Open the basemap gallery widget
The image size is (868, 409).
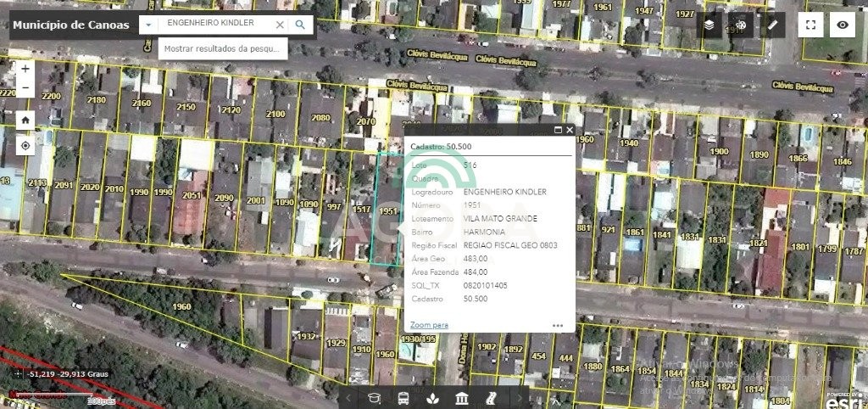pos(741,25)
